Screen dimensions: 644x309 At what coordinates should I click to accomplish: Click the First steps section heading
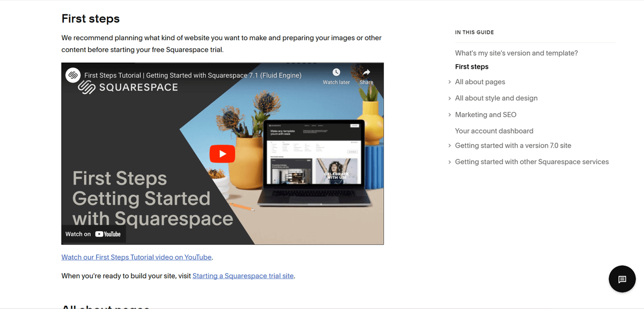click(x=91, y=19)
